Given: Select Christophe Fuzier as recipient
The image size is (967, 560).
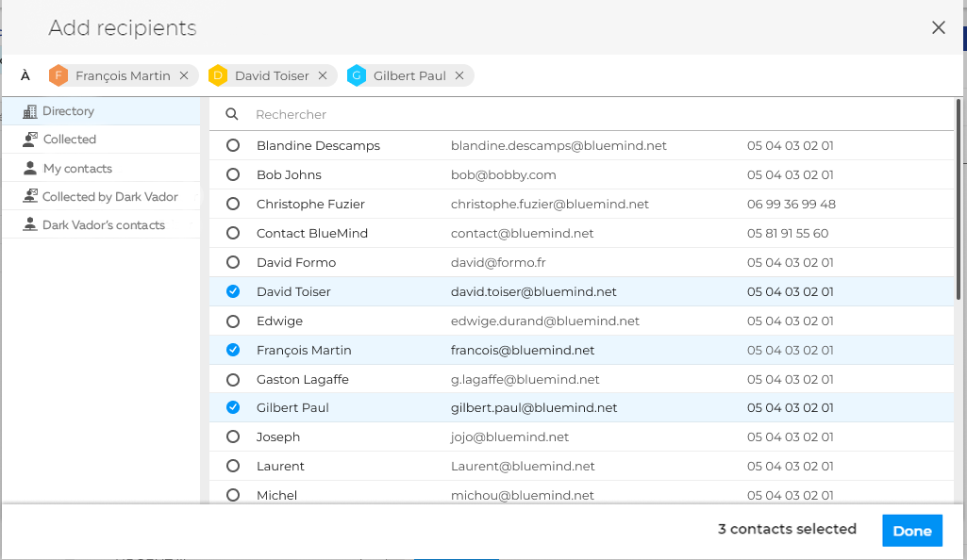Looking at the screenshot, I should tap(233, 205).
